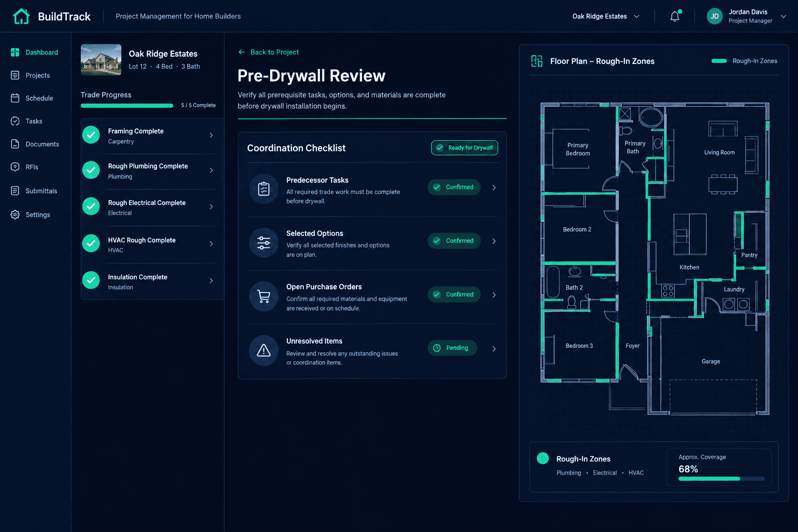This screenshot has height=532, width=798.
Task: Expand the Predecessor Tasks chevron
Action: 494,188
